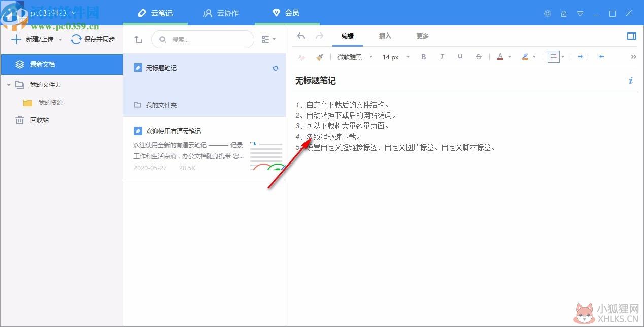Image resolution: width=644 pixels, height=327 pixels.
Task: Open the 欢迎使用有道云笔记 note
Action: coord(204,148)
